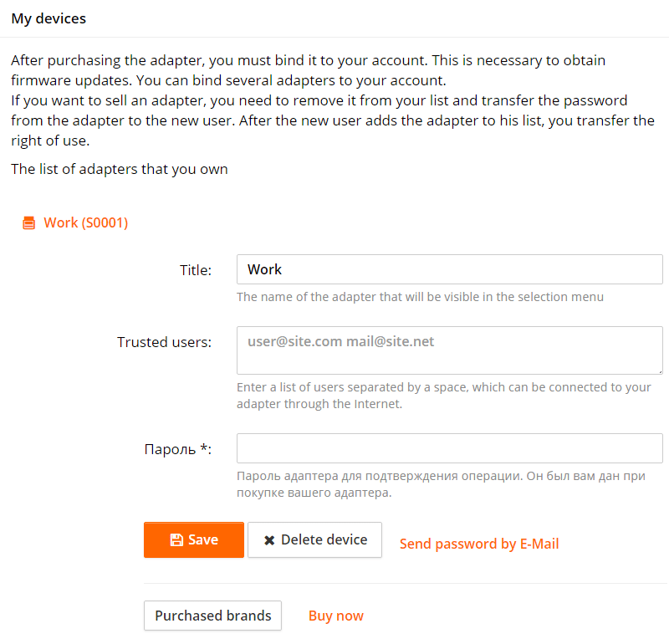Click the Title input field
669x644 pixels.
point(449,269)
